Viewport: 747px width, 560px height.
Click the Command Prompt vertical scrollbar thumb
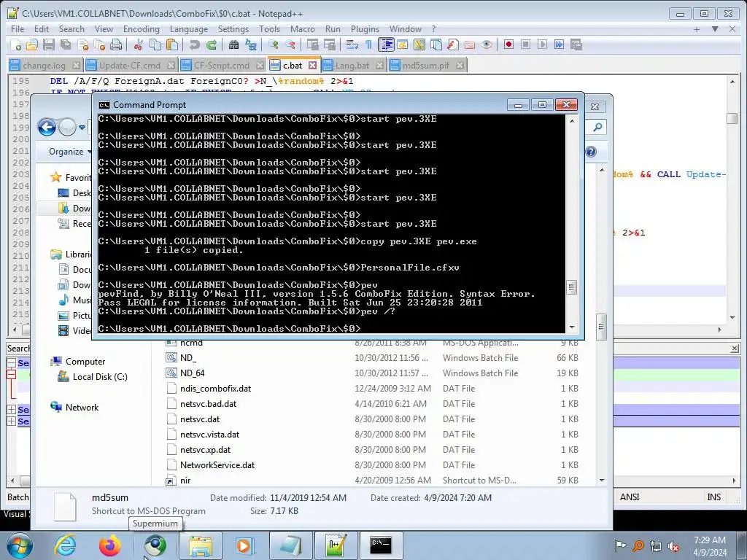point(572,287)
